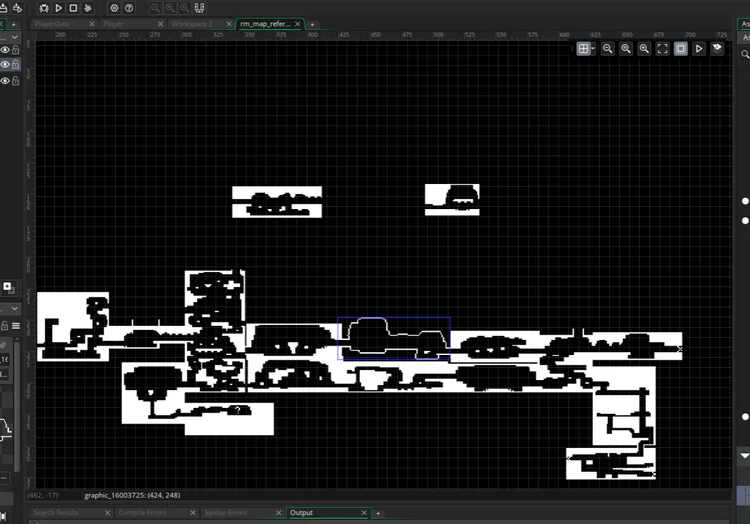Switch to the Player tab
The width and height of the screenshot is (750, 524).
(113, 24)
